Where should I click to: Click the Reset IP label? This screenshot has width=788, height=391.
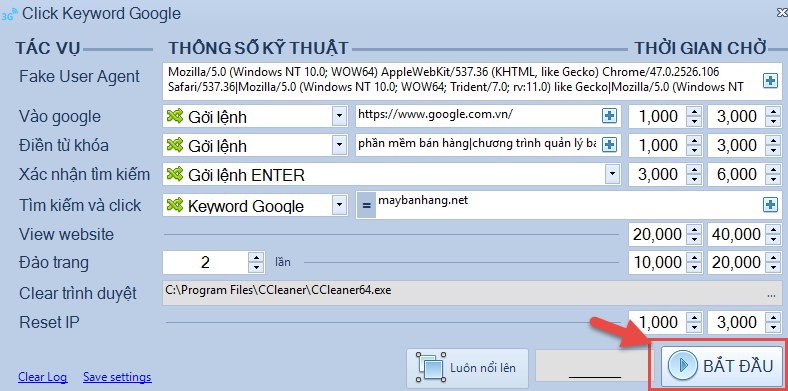coord(49,322)
